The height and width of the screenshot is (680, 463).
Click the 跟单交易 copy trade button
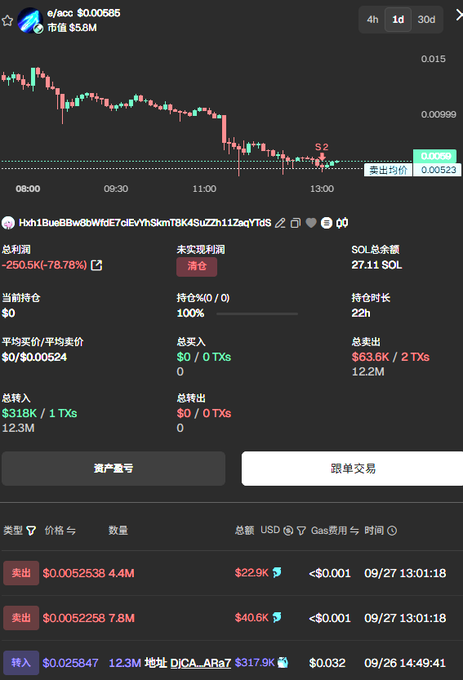coord(352,468)
